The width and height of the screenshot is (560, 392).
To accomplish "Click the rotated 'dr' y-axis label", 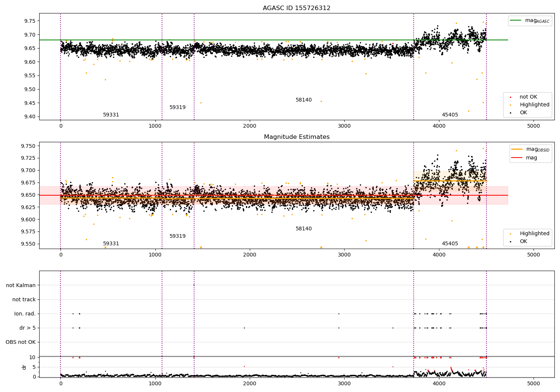I will click(24, 367).
